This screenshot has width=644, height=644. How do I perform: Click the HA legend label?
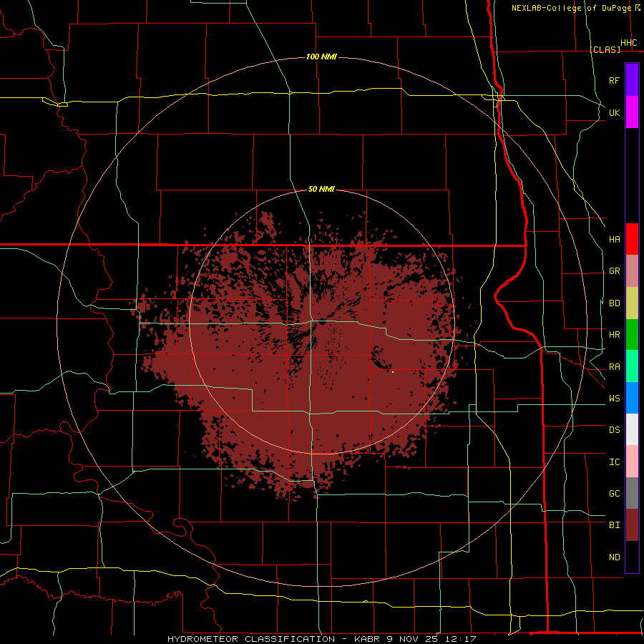click(615, 240)
